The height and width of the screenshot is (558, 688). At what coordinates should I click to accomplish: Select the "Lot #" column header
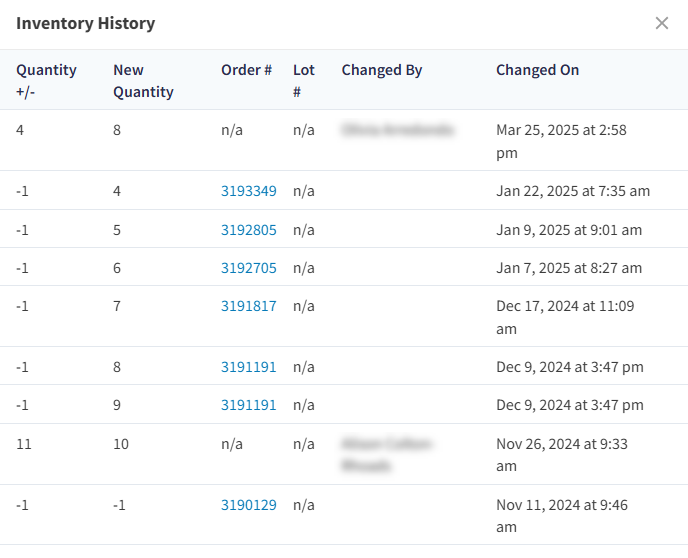tap(303, 81)
